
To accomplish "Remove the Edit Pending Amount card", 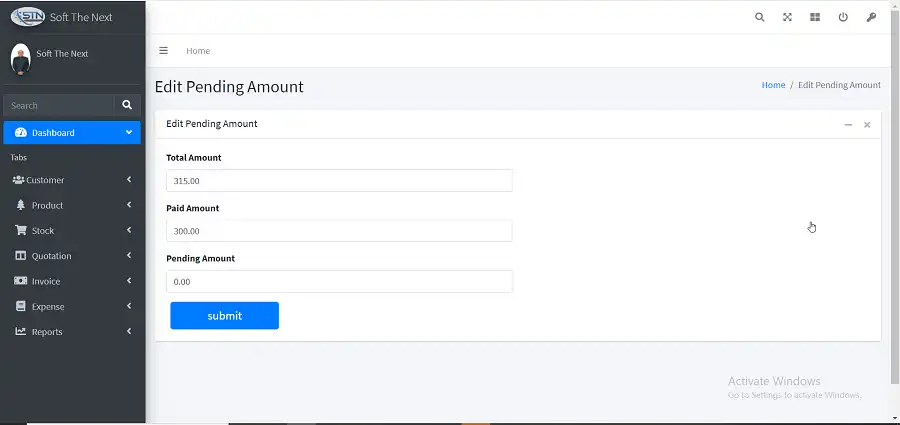I will [867, 125].
